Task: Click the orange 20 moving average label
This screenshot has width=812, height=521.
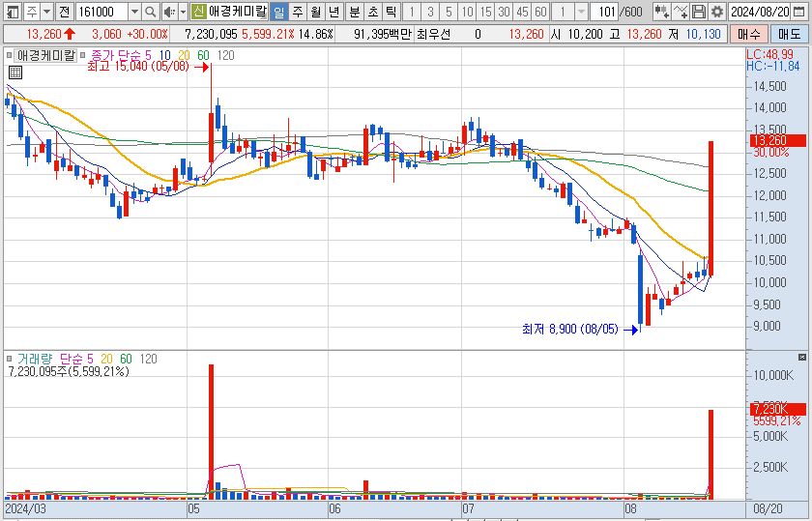Action: coord(184,55)
